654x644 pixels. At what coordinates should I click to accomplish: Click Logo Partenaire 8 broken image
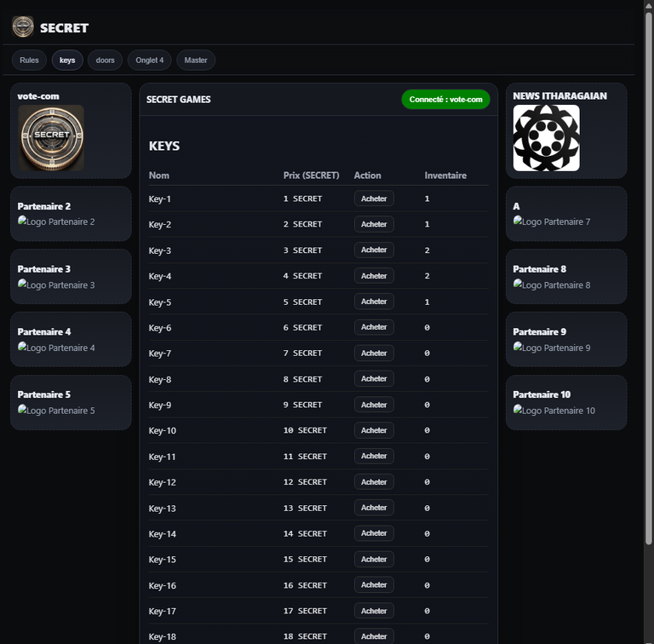pos(552,285)
